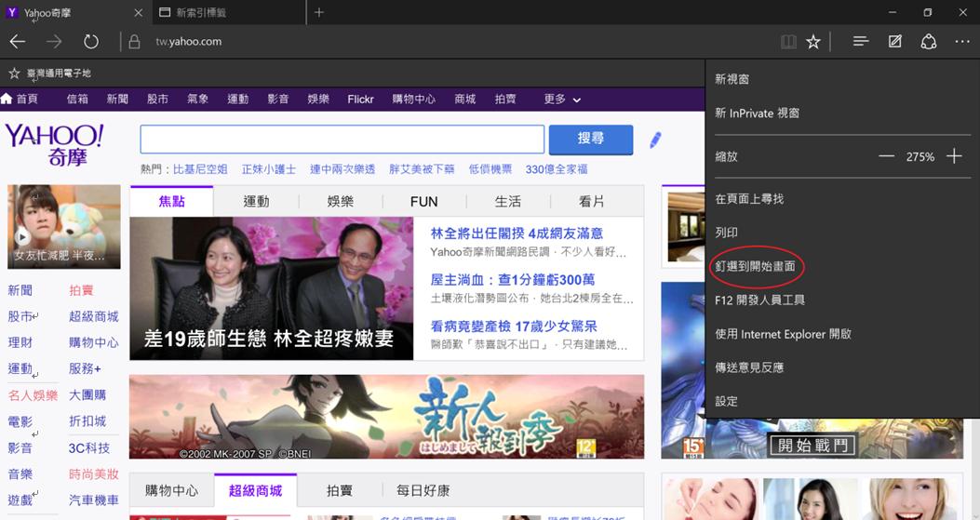Viewport: 980px width, 520px height.
Task: Zoom in with the plus button
Action: [x=954, y=156]
